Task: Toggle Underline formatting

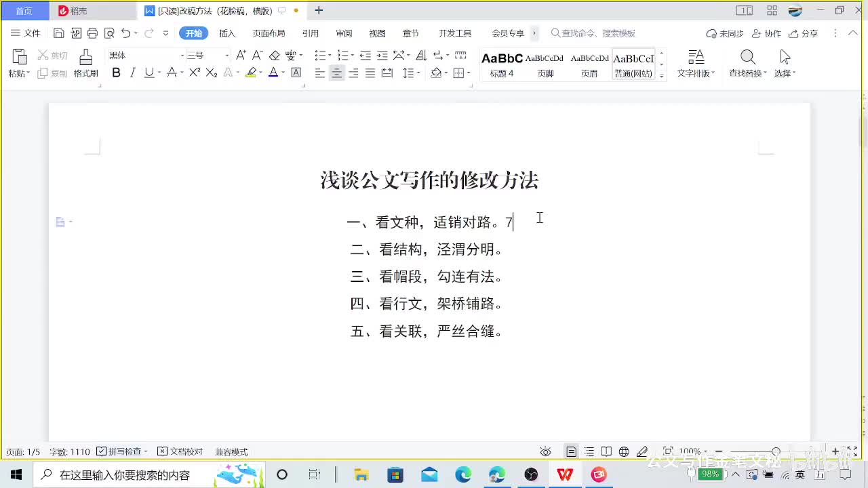Action: point(149,73)
